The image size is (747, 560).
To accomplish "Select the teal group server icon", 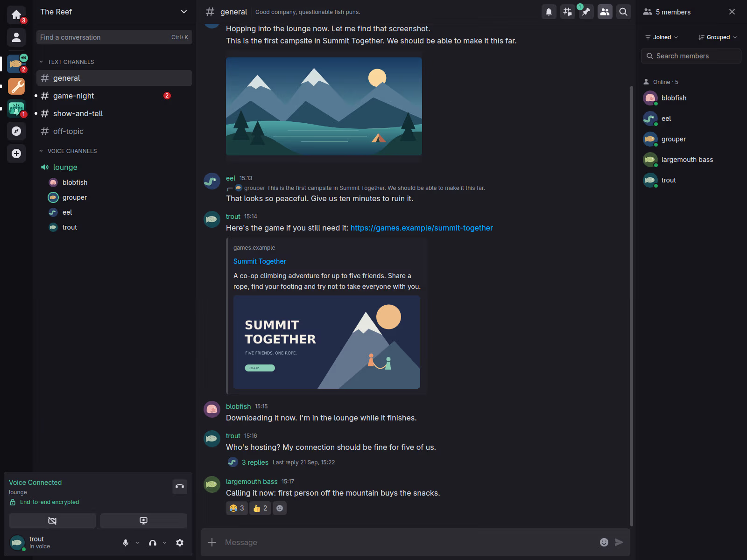I will 16,109.
